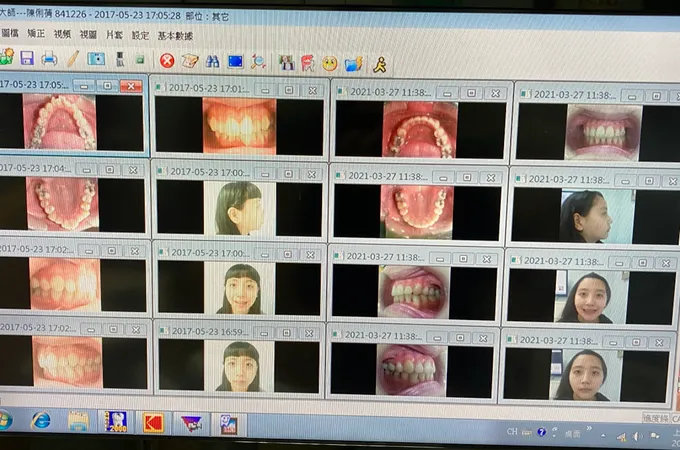Click the binoculars search icon

pos(212,62)
